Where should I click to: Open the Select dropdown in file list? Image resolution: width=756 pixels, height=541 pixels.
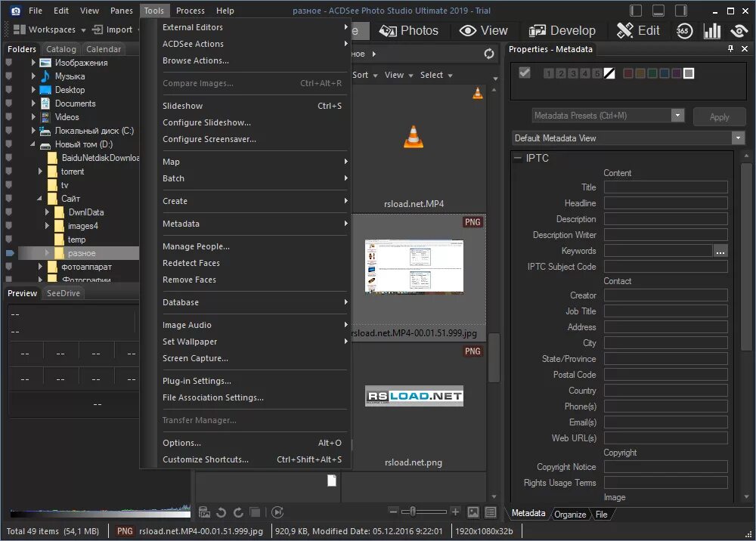[x=436, y=75]
